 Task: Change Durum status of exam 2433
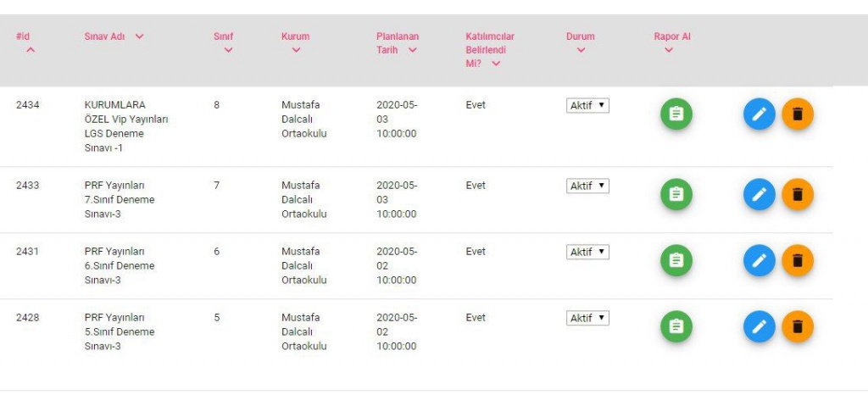click(587, 186)
